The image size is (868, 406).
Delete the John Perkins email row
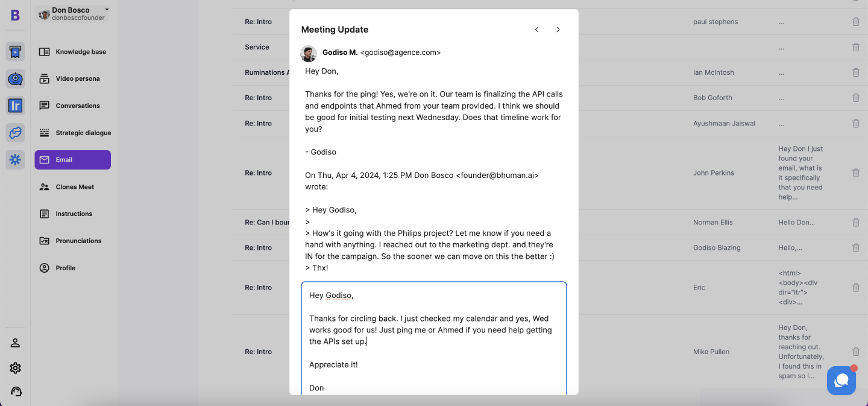(x=855, y=173)
